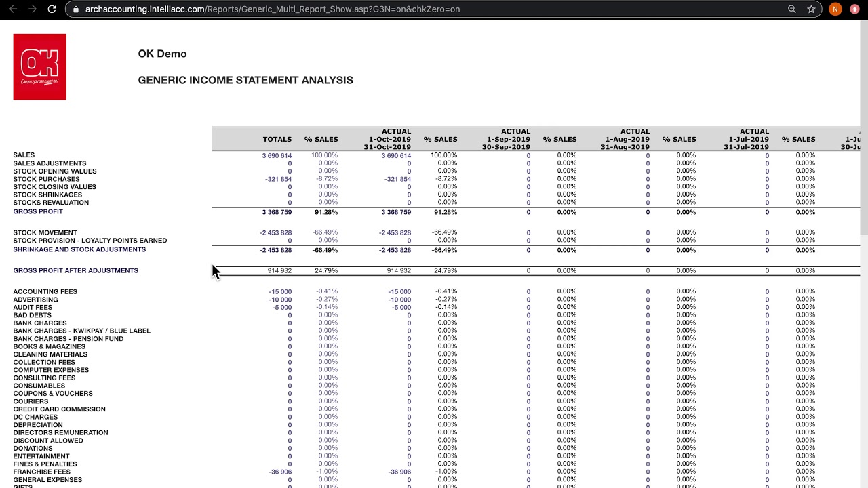Click the COMPUTER EXPENSES row label
The height and width of the screenshot is (488, 868).
click(51, 370)
